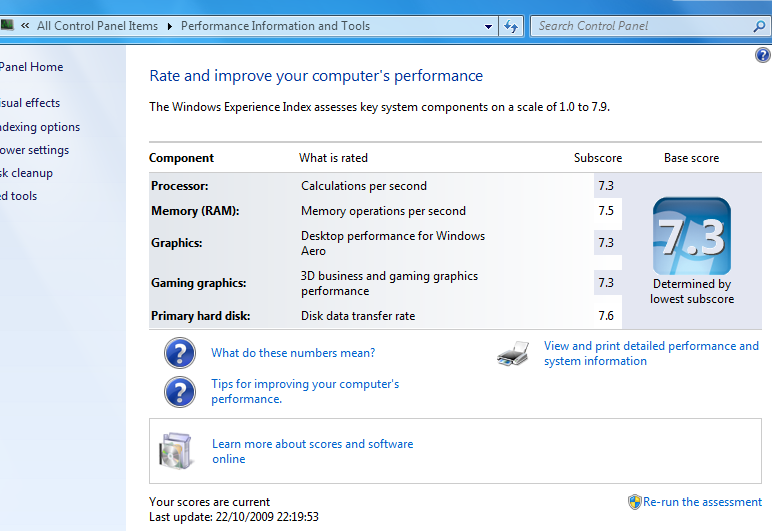Open Tips for improving your computer's performance

[x=305, y=391]
